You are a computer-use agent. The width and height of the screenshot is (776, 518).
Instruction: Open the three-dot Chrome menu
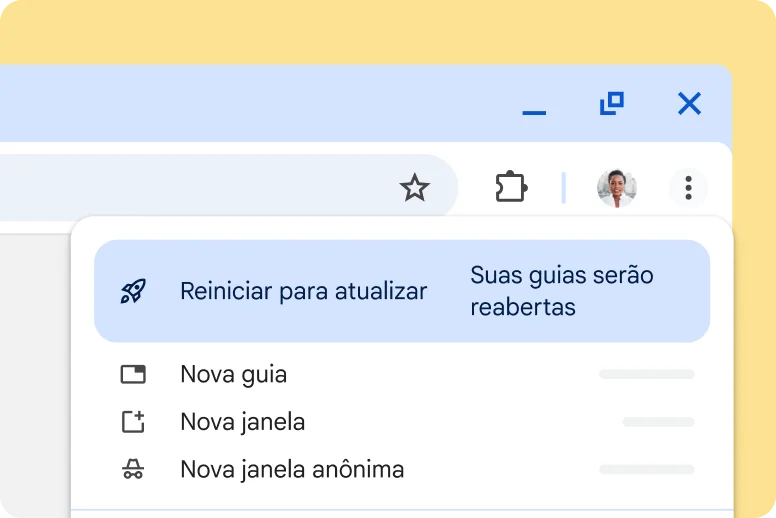click(688, 187)
